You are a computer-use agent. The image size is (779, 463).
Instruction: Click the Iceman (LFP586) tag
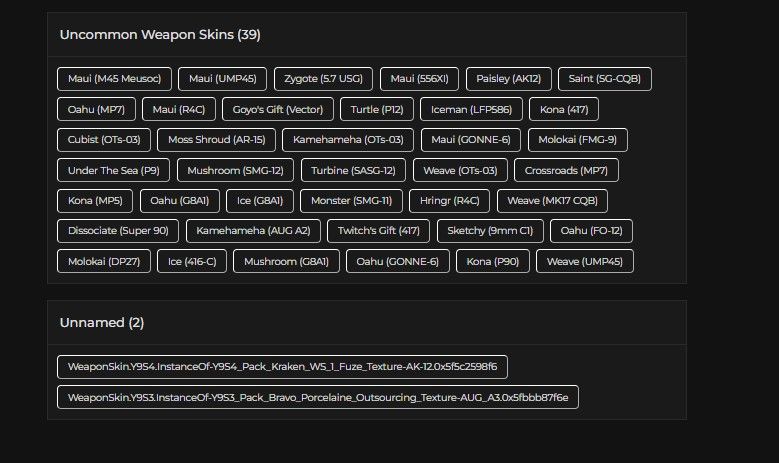471,109
